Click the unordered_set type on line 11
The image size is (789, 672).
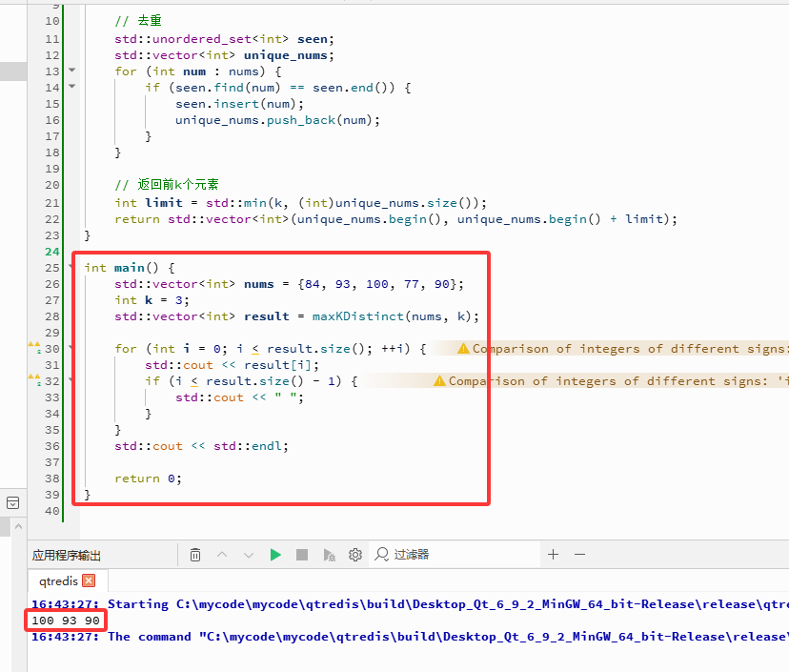[x=202, y=39]
